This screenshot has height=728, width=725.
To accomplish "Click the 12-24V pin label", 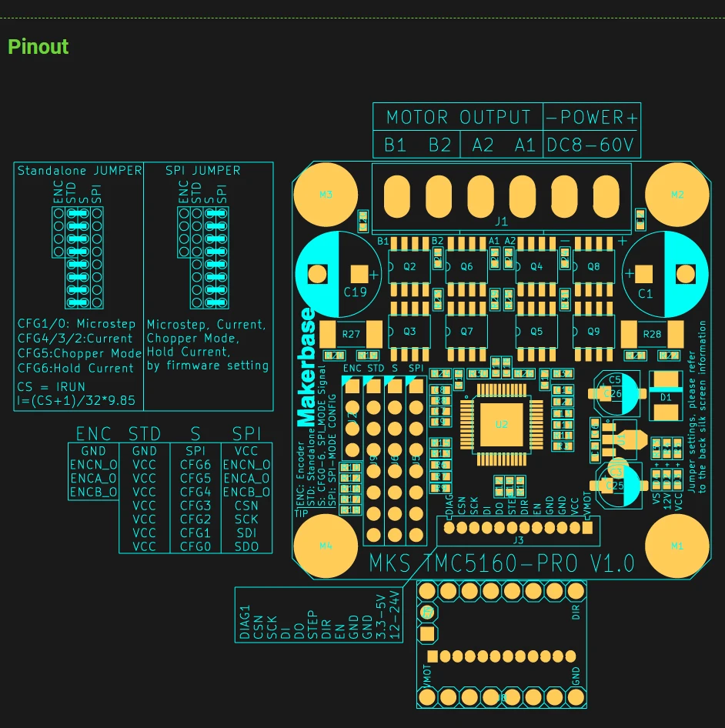I will point(394,615).
